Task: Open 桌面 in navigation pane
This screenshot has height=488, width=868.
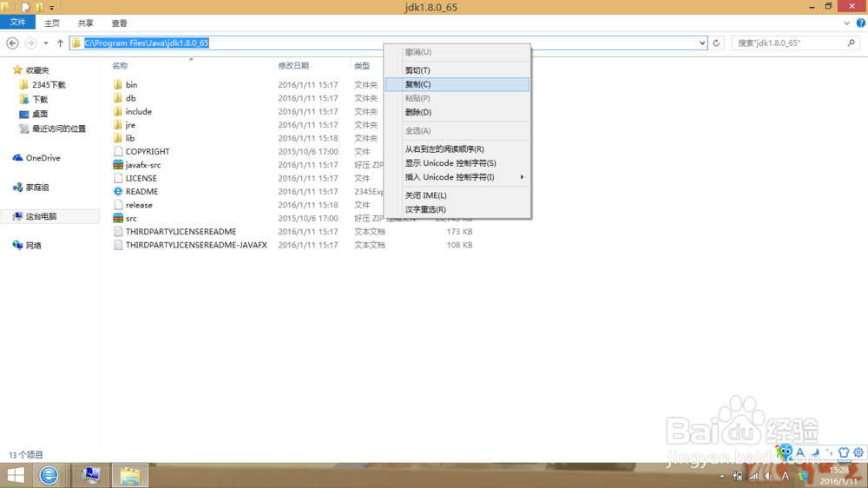Action: (x=40, y=114)
